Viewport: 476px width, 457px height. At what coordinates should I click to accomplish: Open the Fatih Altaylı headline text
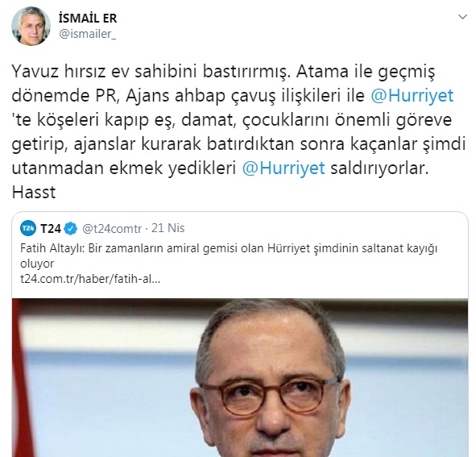pos(229,256)
